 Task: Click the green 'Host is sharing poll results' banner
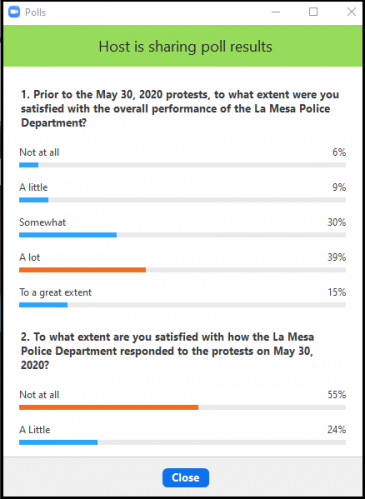click(183, 46)
